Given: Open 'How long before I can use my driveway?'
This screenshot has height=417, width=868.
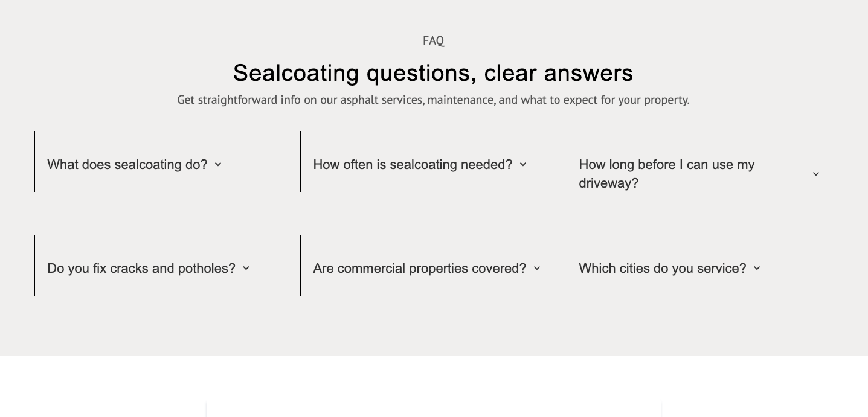Looking at the screenshot, I should [x=666, y=174].
